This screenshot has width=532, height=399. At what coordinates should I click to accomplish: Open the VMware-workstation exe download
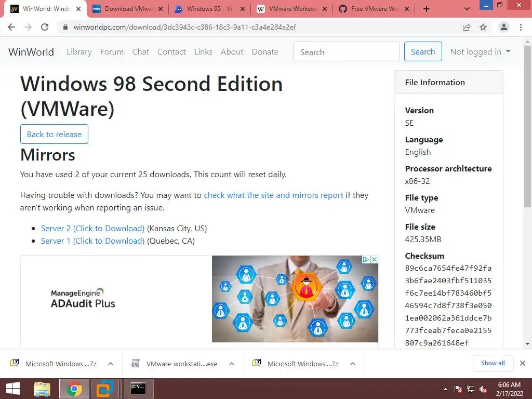175,364
